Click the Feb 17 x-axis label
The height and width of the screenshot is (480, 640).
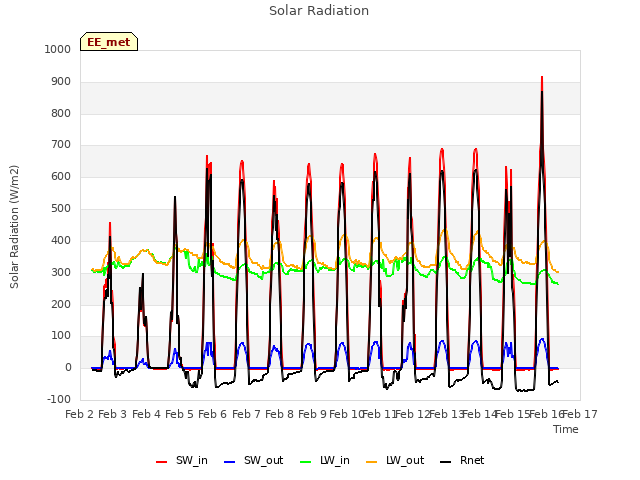click(580, 414)
